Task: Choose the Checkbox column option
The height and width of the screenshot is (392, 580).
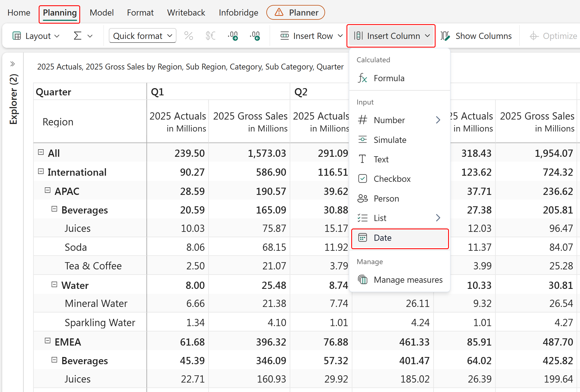Action: pos(400,179)
